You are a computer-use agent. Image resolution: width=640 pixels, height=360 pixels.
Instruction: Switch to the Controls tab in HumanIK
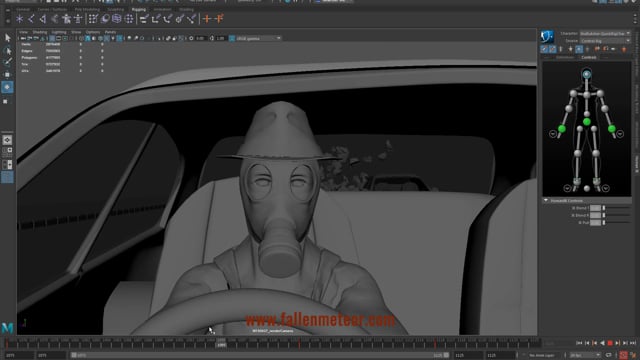coord(589,58)
